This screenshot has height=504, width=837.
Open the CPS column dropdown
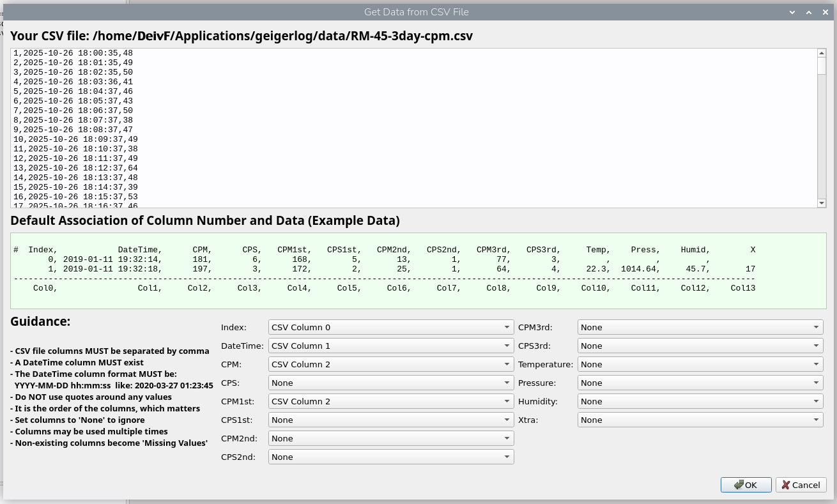tap(390, 383)
